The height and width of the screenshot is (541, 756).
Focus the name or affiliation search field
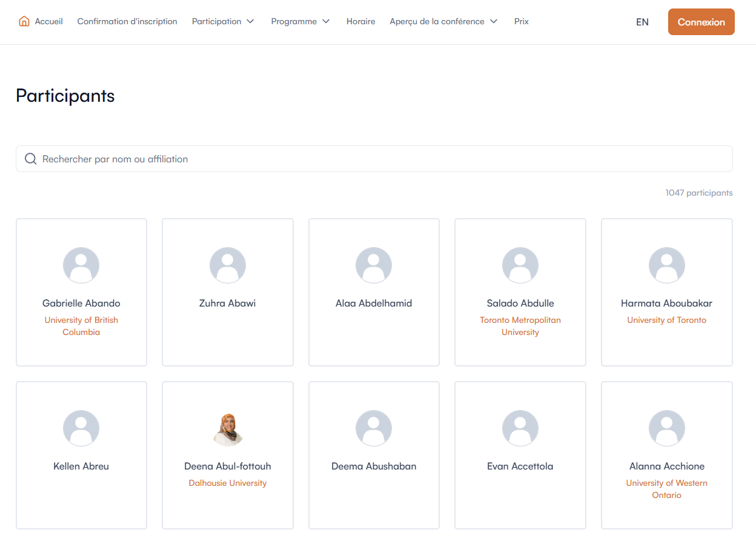point(382,159)
